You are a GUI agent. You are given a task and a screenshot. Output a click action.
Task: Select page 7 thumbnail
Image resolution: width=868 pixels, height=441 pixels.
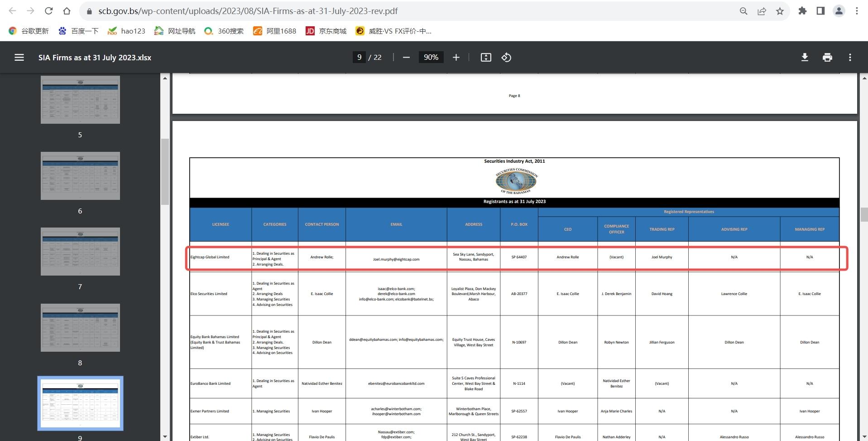click(80, 252)
